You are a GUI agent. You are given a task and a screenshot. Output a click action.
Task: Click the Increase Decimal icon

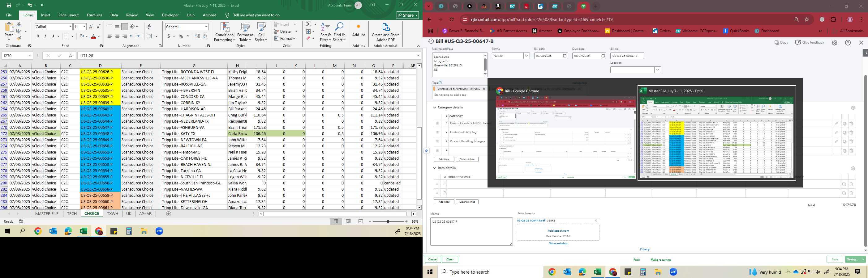[197, 36]
